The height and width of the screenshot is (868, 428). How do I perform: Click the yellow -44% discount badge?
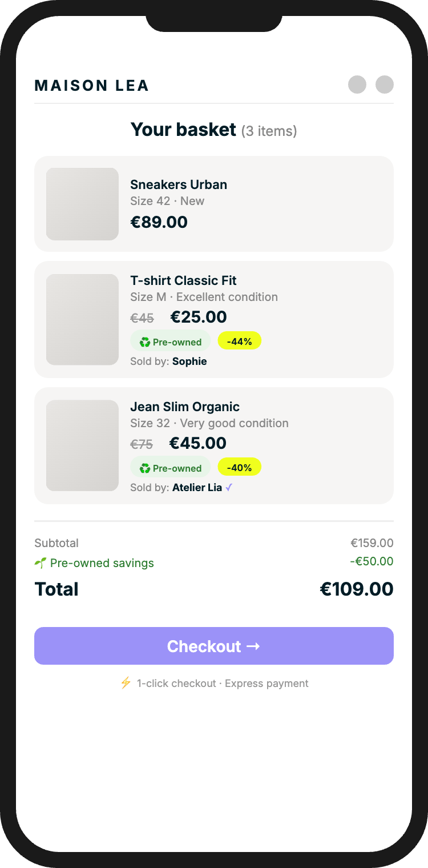tap(239, 341)
